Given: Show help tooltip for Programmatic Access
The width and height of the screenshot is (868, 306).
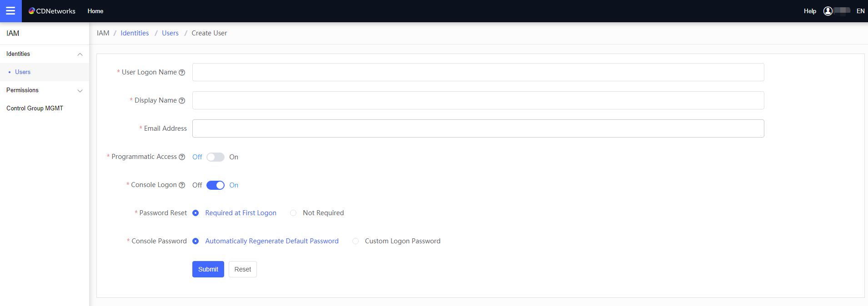Looking at the screenshot, I should [182, 157].
